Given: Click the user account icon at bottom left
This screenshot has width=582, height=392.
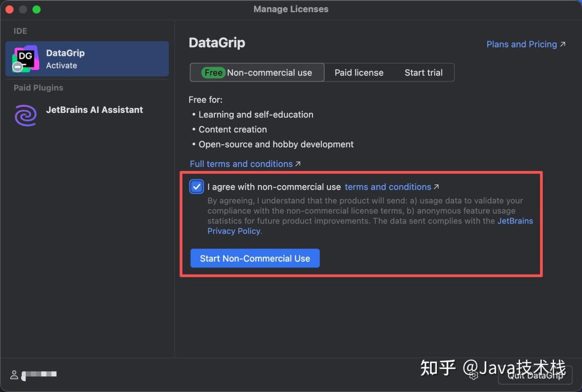Looking at the screenshot, I should coord(14,375).
